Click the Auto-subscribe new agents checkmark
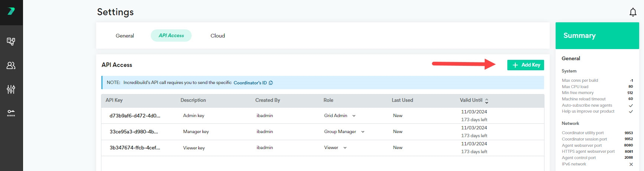Screen dimensions: 644x171 click(x=631, y=105)
